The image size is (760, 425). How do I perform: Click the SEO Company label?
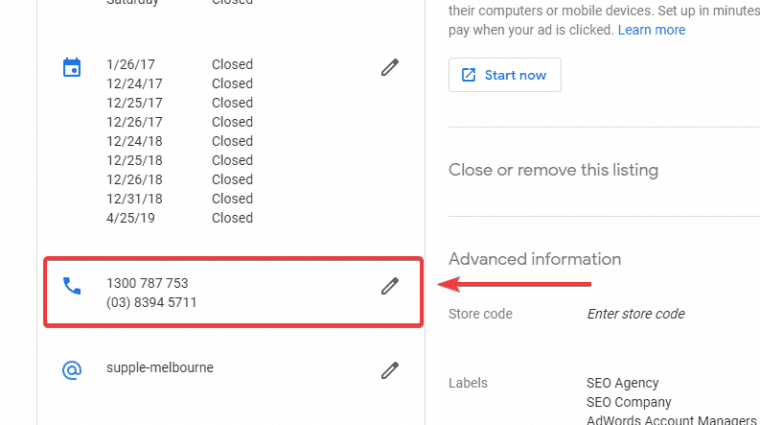tap(629, 402)
